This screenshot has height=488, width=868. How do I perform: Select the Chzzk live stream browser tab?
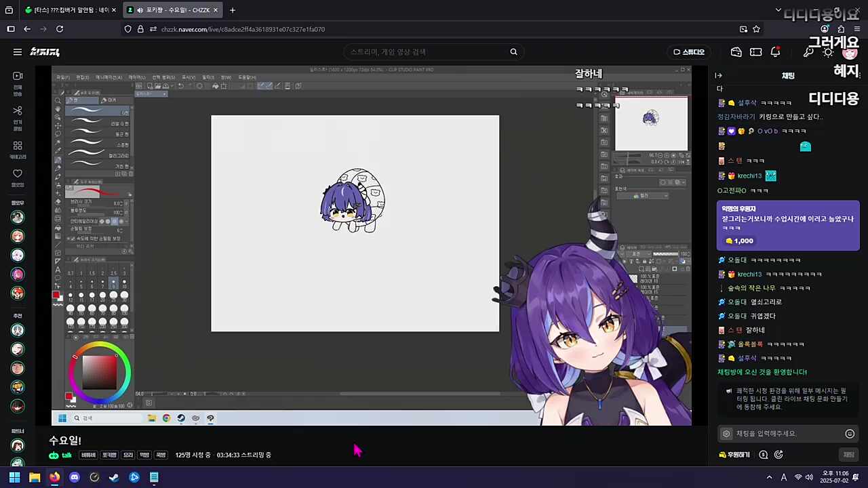coord(174,10)
